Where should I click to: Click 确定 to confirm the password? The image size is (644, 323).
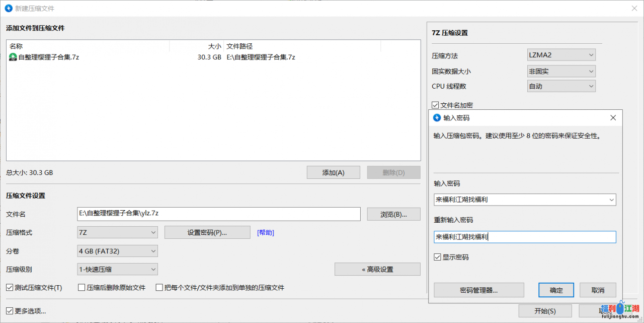coord(556,290)
